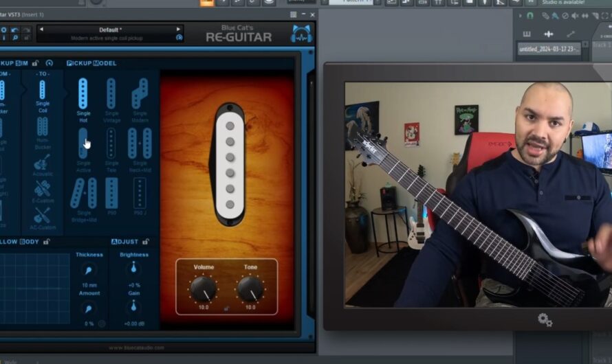Open plugin window options grid menu

pyautogui.click(x=293, y=15)
